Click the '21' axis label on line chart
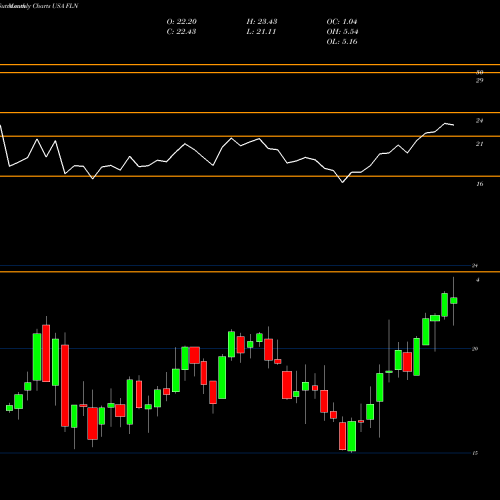The image size is (500, 500). (479, 144)
